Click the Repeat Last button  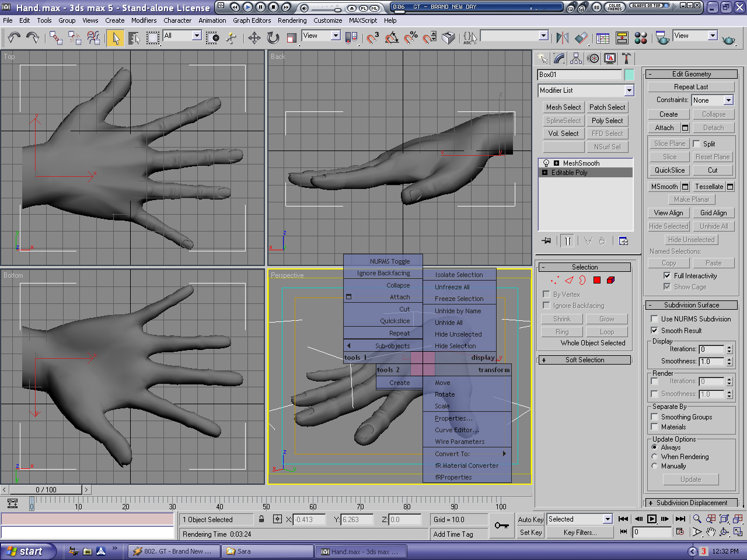tap(691, 87)
